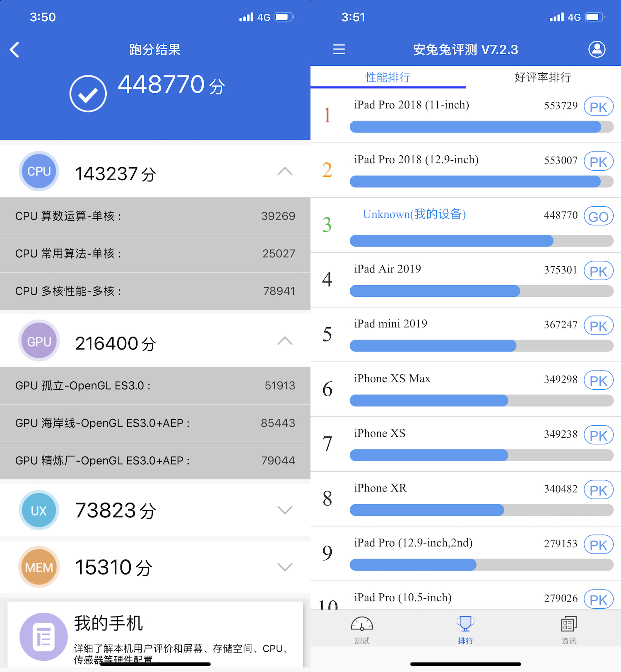The image size is (621, 672).
Task: Select the CPU 常用算法-单核 row
Action: click(x=155, y=253)
